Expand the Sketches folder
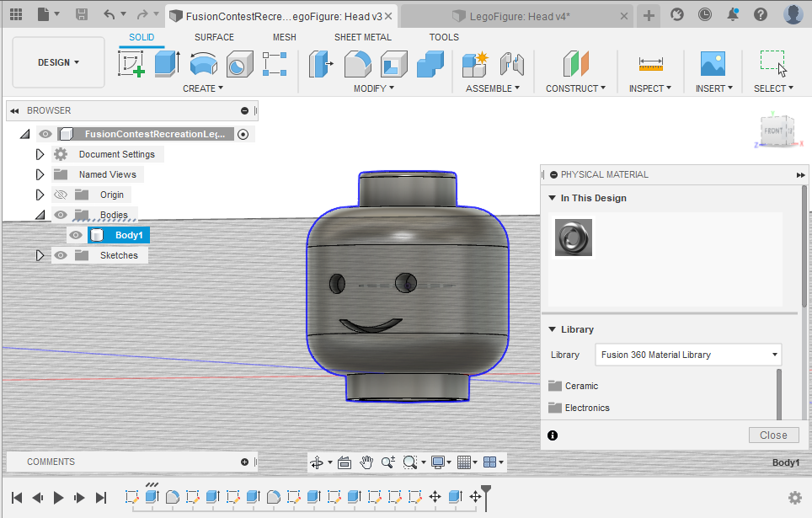Image resolution: width=812 pixels, height=518 pixels. click(x=40, y=255)
